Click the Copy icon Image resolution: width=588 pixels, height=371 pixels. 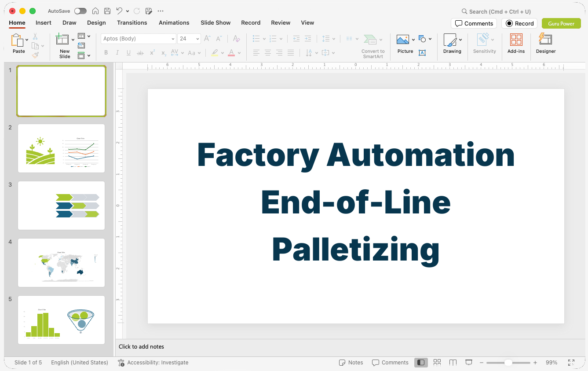[x=35, y=46]
